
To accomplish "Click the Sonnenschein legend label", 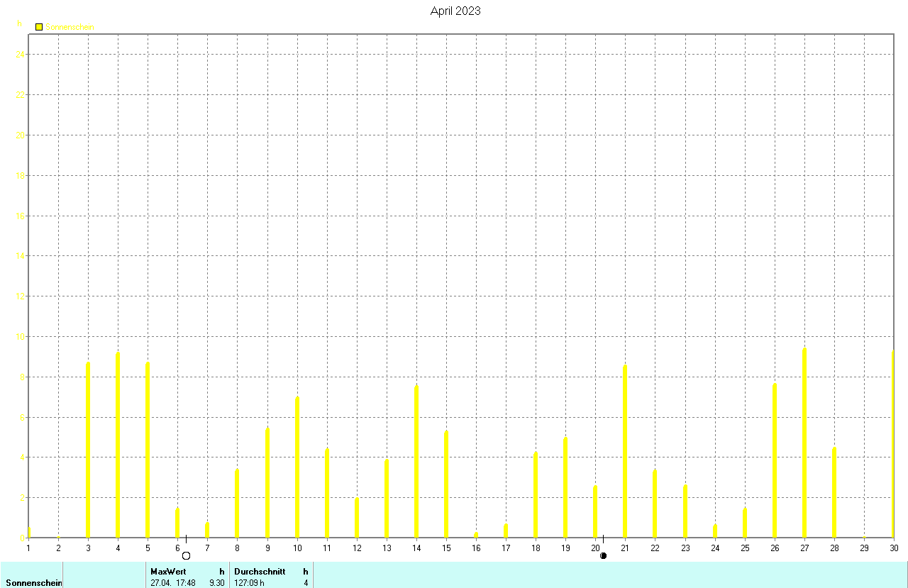I will point(70,27).
